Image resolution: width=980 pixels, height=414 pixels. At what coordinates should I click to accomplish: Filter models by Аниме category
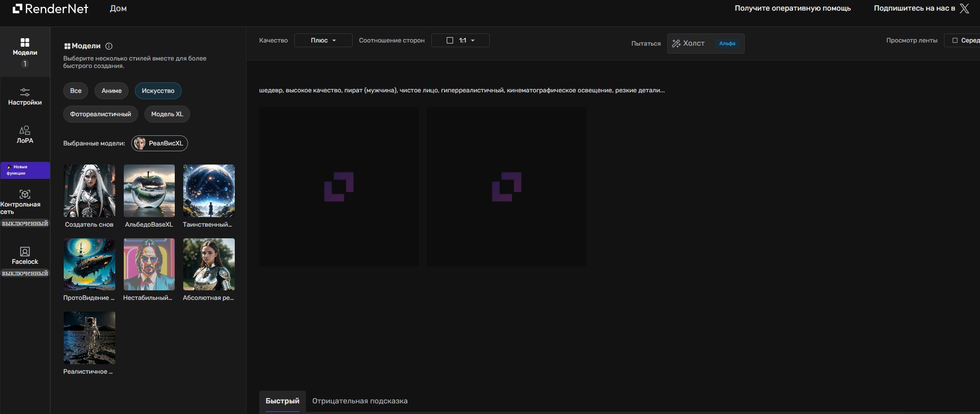point(112,91)
